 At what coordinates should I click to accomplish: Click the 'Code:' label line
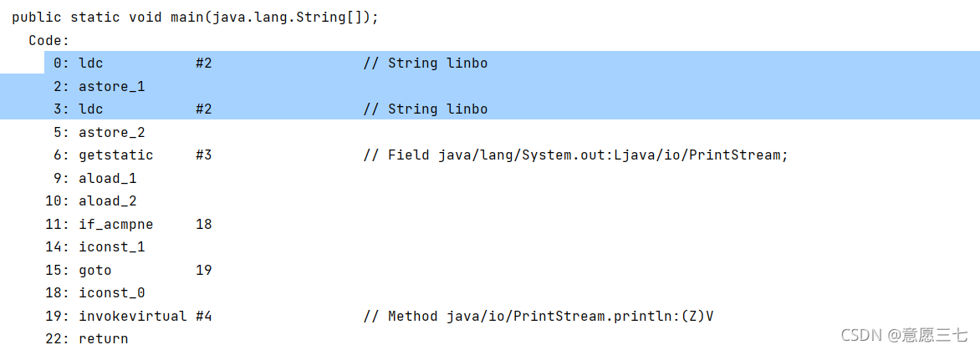(x=48, y=41)
